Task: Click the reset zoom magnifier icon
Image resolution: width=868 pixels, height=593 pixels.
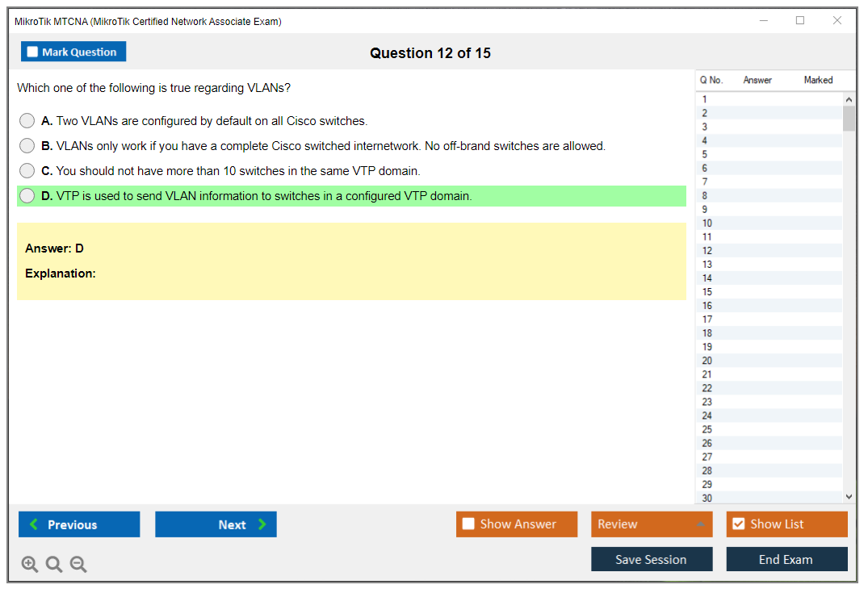Action: click(54, 565)
